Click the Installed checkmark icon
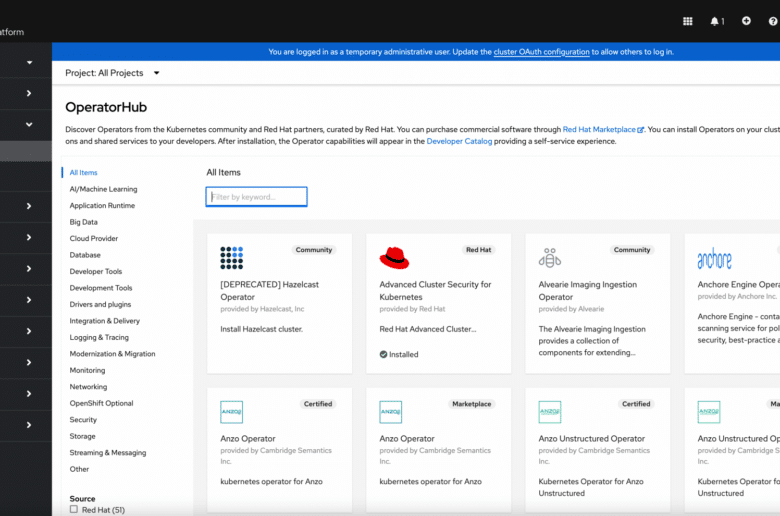Viewport: 780px width, 516px height. click(x=383, y=354)
